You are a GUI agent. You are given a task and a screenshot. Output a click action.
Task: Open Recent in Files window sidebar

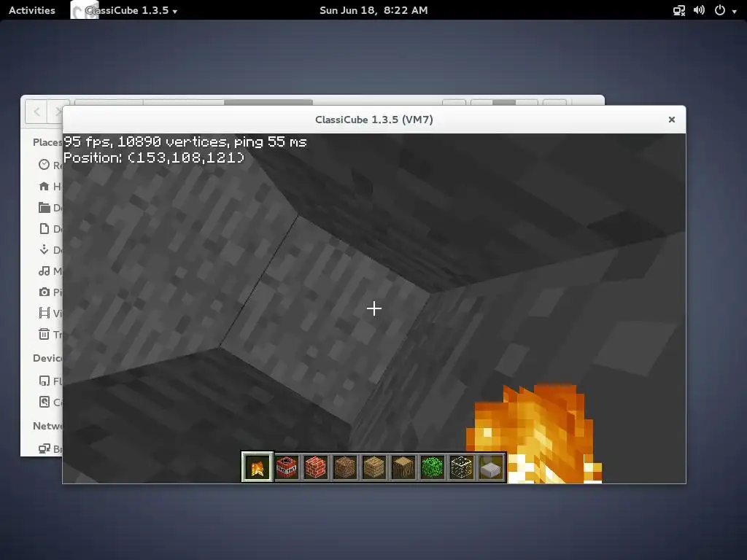pos(50,165)
